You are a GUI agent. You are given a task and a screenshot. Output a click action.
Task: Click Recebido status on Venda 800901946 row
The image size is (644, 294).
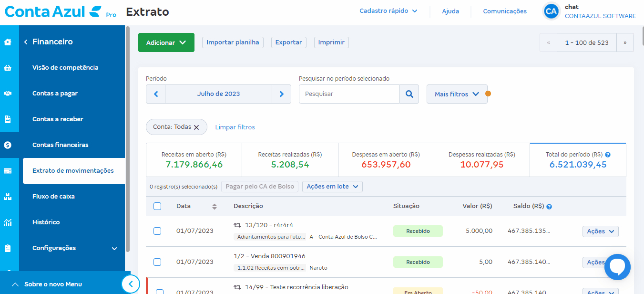coord(418,262)
